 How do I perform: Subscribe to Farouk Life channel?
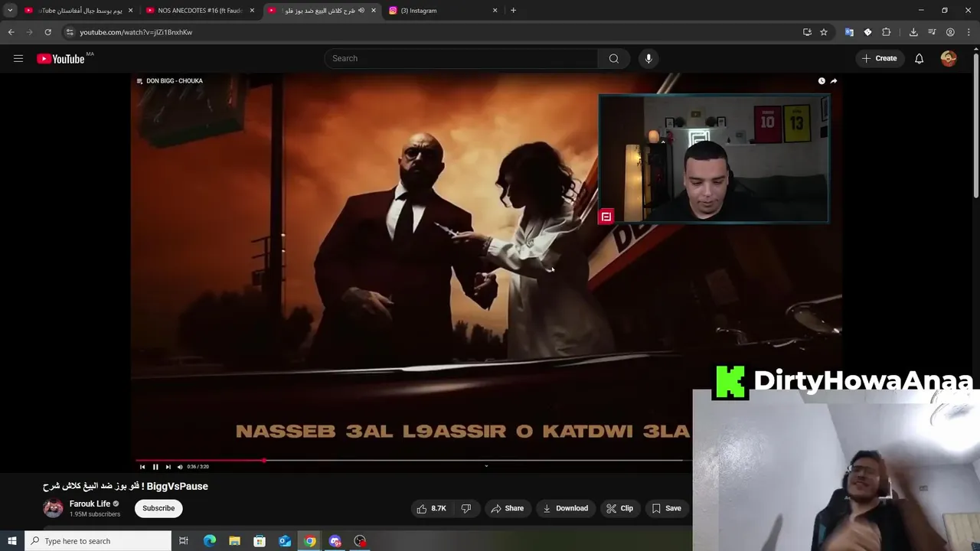pyautogui.click(x=158, y=508)
